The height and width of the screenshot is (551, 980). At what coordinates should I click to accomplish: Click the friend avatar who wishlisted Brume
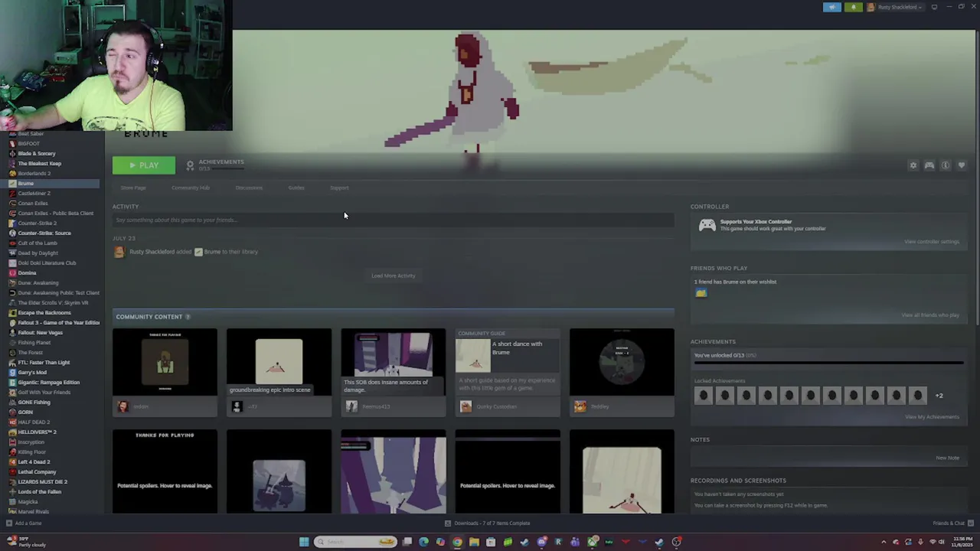(701, 293)
